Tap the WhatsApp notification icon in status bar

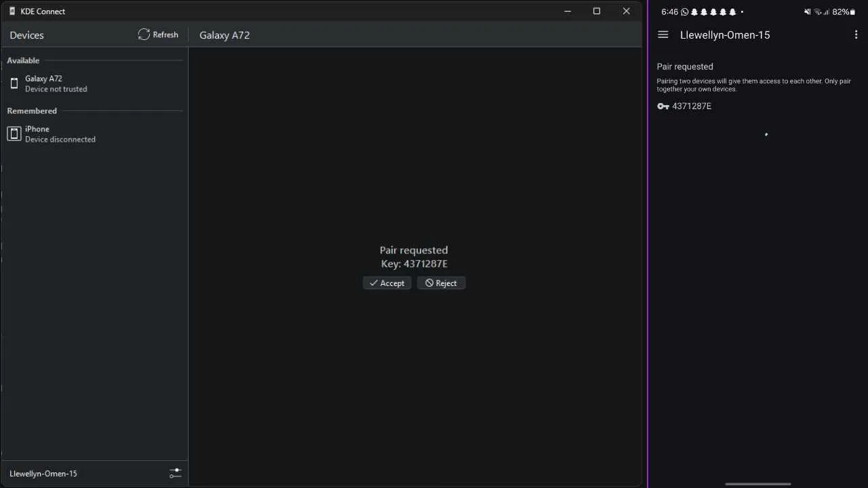click(684, 12)
